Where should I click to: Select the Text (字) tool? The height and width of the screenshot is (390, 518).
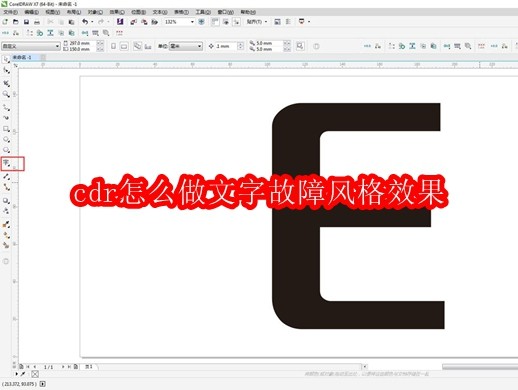click(7, 163)
